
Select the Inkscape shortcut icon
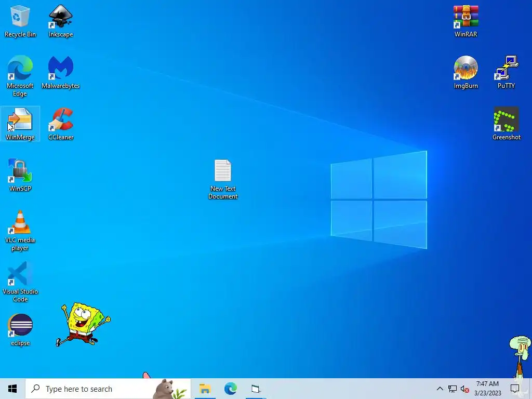click(x=61, y=21)
